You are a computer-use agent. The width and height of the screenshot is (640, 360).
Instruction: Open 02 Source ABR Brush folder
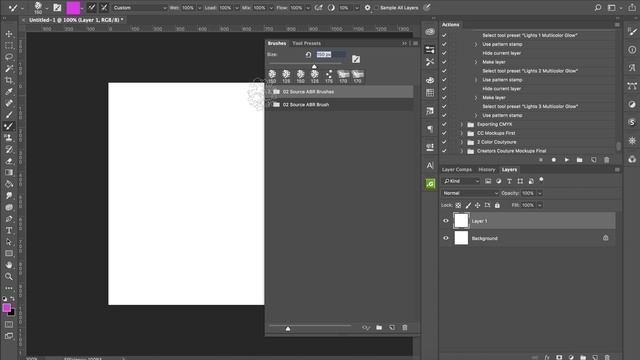339,105
